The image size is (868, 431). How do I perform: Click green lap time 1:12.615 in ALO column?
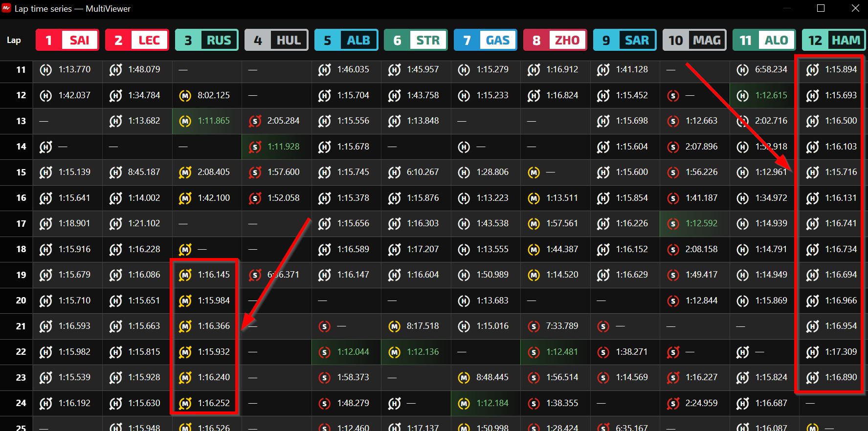(771, 95)
